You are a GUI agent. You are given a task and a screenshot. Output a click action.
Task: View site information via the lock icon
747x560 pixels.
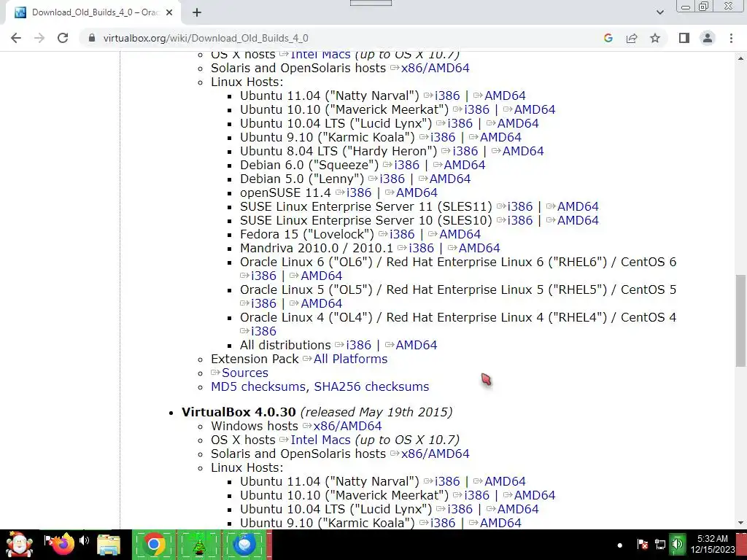pos(92,38)
